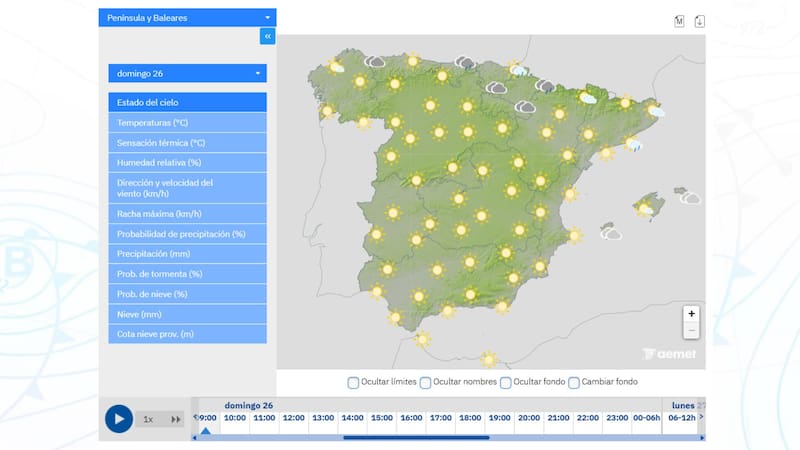
Task: Open the domingo 26 day selector
Action: click(x=187, y=73)
